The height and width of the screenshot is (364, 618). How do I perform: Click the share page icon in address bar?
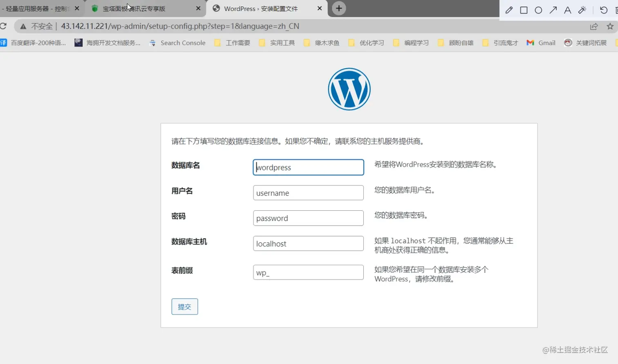coord(594,26)
